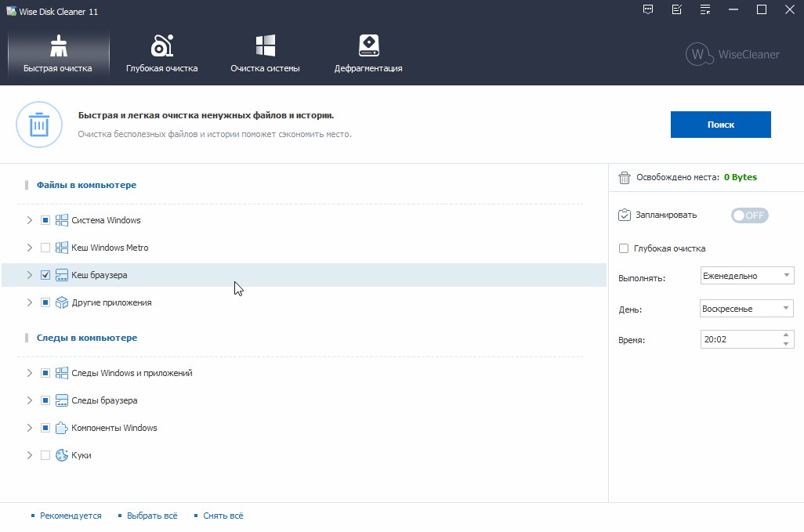Expand the Кеш Windows Metro item
This screenshot has width=804, height=532.
(x=29, y=248)
